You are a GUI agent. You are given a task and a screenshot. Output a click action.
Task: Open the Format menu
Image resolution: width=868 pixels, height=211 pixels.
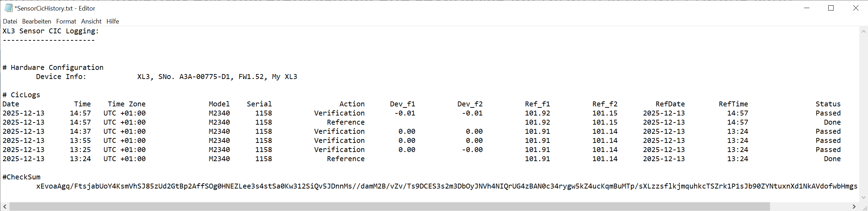[x=66, y=21]
